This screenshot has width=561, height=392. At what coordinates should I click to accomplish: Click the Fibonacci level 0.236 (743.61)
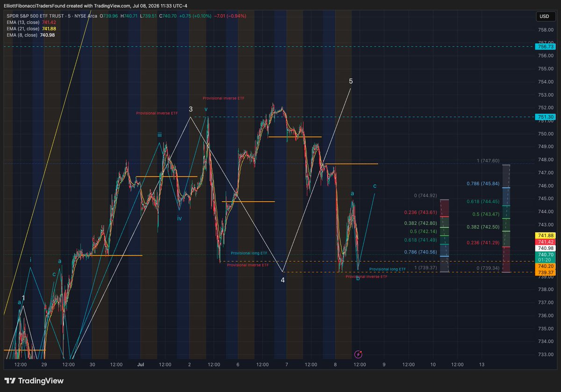420,212
